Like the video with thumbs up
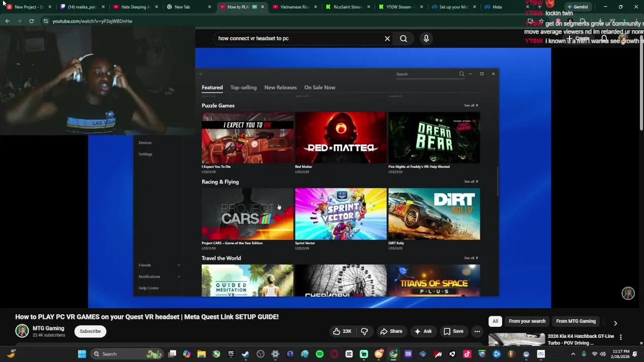The image size is (644, 362). [342, 331]
